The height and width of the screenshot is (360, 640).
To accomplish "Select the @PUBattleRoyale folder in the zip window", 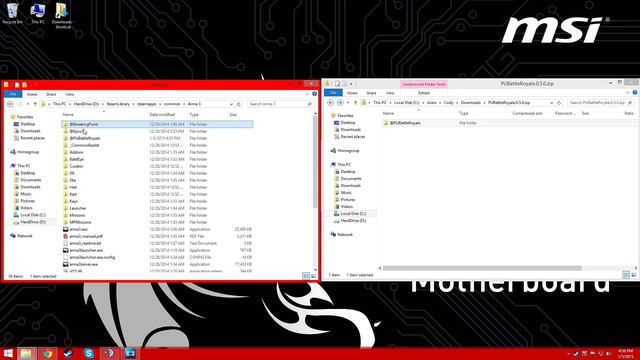I will [404, 123].
